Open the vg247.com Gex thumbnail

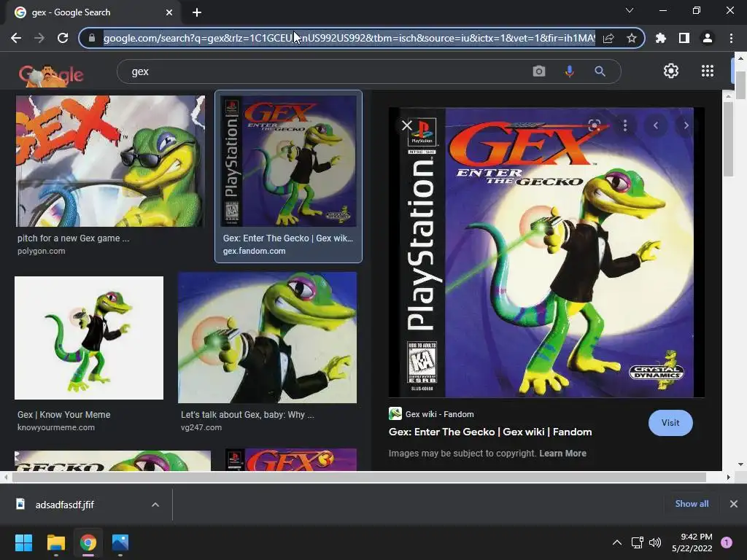pyautogui.click(x=267, y=338)
